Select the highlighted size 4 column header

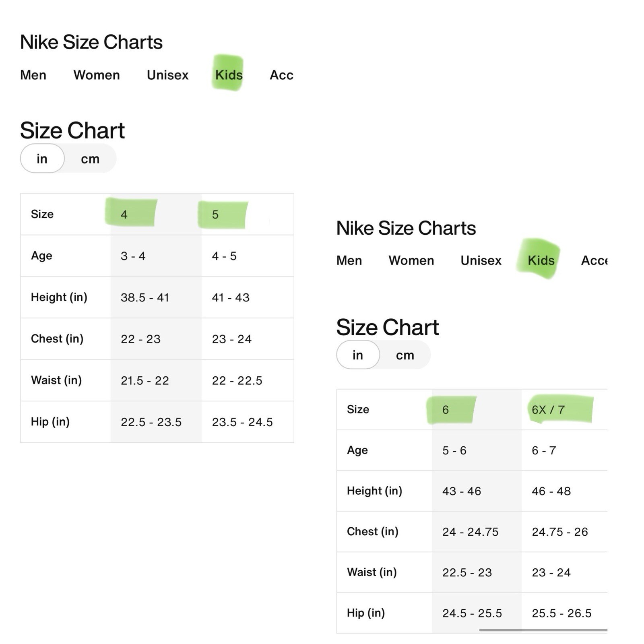point(124,215)
